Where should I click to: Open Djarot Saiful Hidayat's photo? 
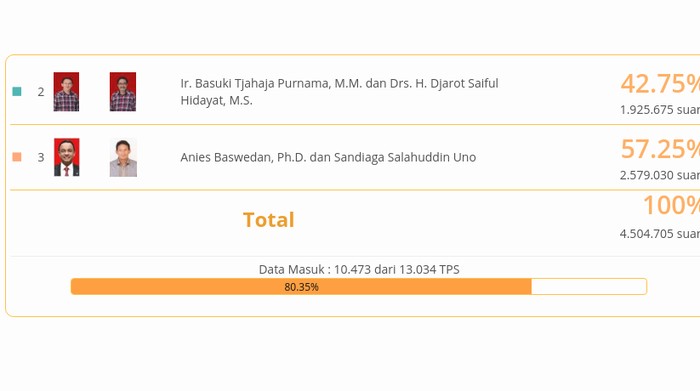click(x=123, y=92)
